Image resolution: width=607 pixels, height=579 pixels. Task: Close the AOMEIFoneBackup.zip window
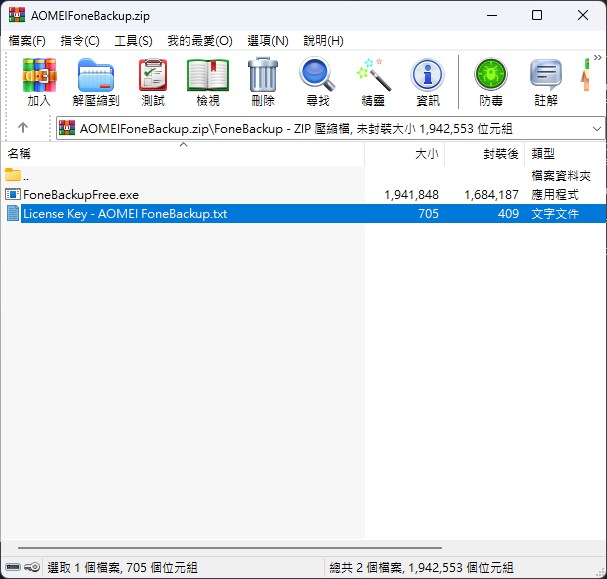tap(583, 15)
